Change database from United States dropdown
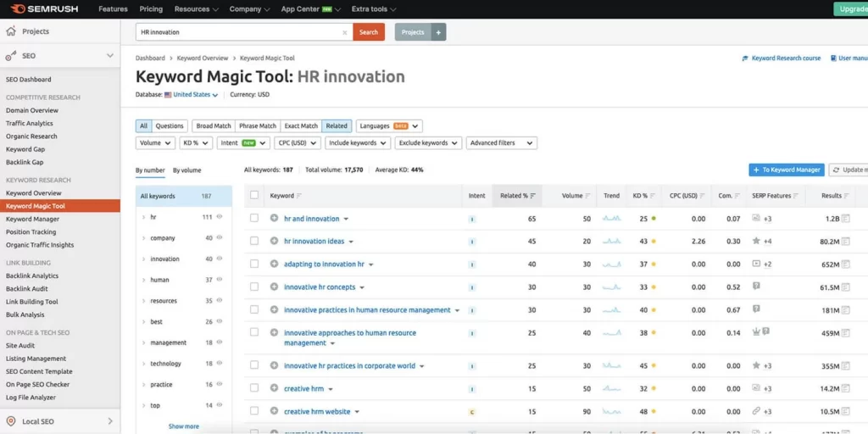 [192, 95]
